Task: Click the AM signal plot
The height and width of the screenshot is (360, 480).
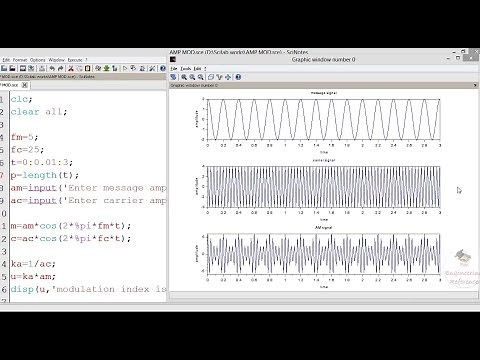Action: click(x=324, y=254)
